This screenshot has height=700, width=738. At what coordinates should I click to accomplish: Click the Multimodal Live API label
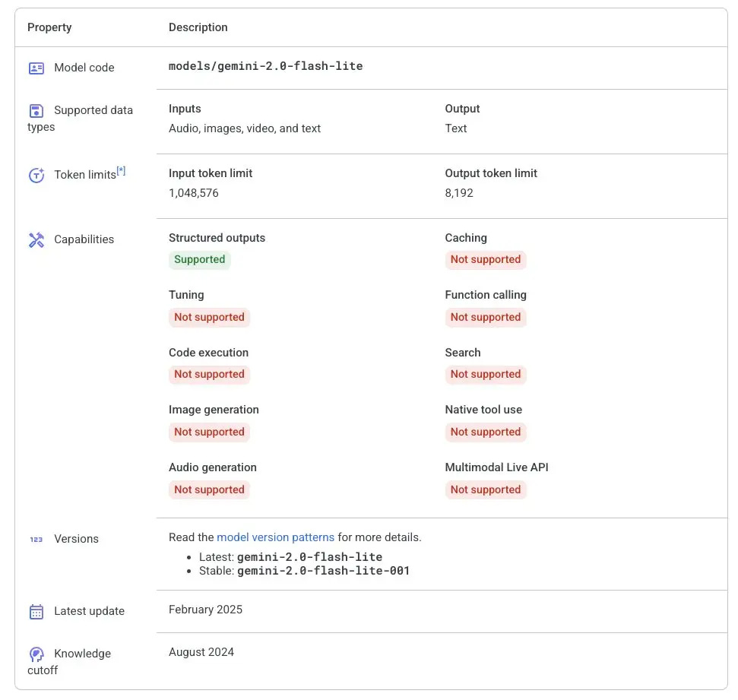496,467
